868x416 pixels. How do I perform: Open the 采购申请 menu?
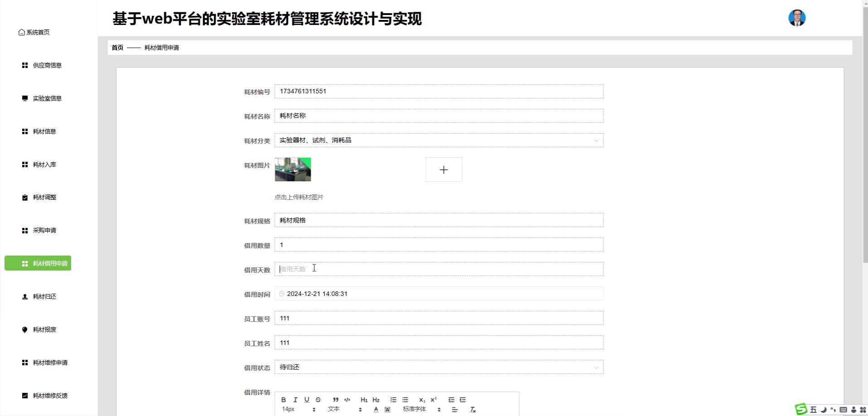pyautogui.click(x=39, y=230)
